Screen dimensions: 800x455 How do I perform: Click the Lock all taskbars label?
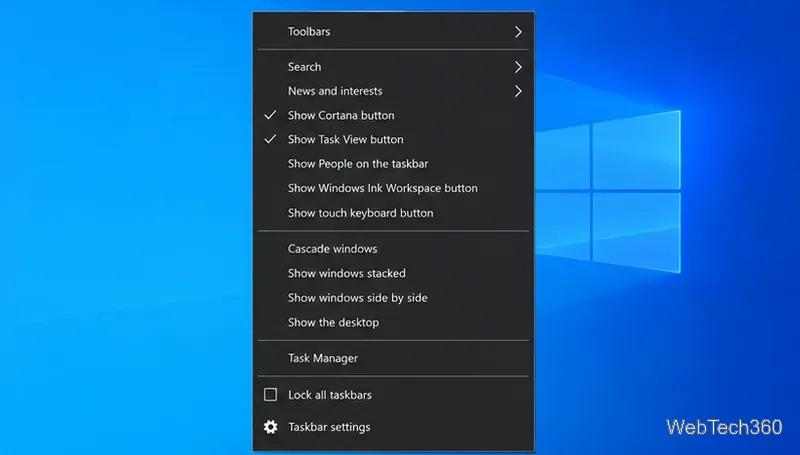[330, 395]
